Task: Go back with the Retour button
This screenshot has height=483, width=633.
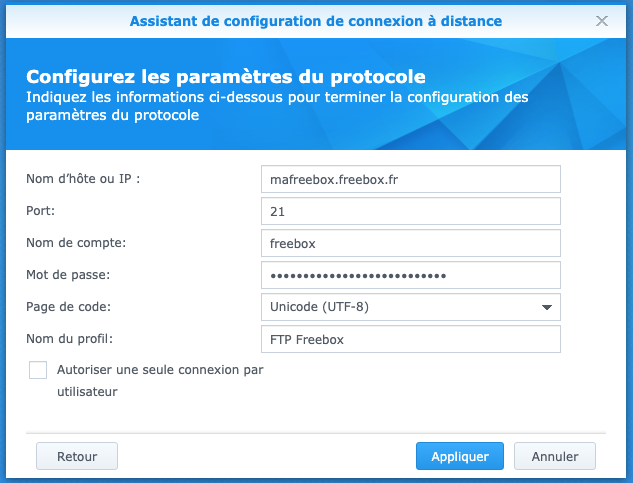Action: [77, 456]
